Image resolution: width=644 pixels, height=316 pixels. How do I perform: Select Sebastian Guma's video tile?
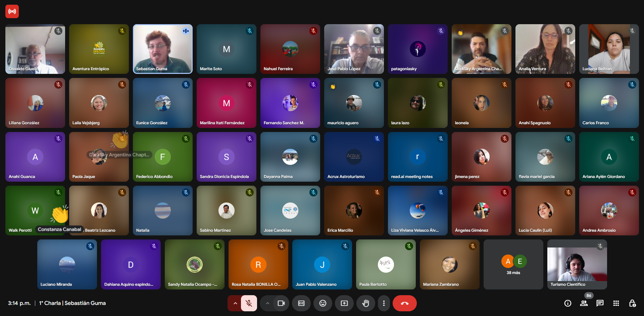point(162,49)
